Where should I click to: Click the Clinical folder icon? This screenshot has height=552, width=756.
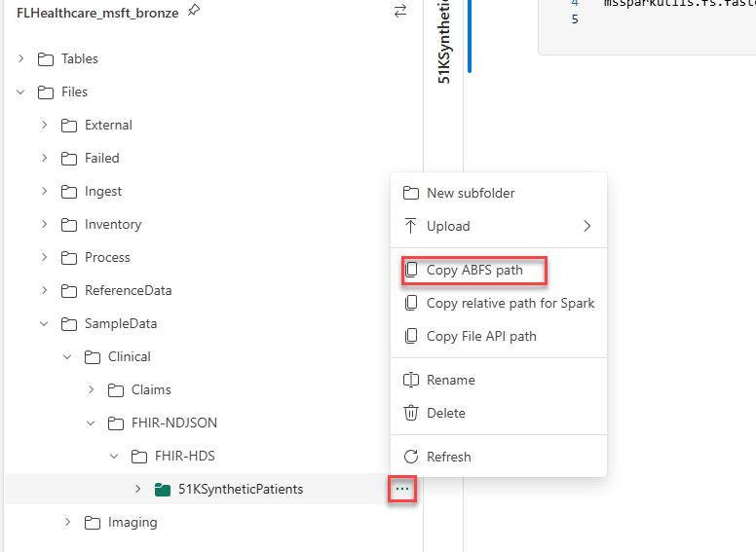coord(93,357)
